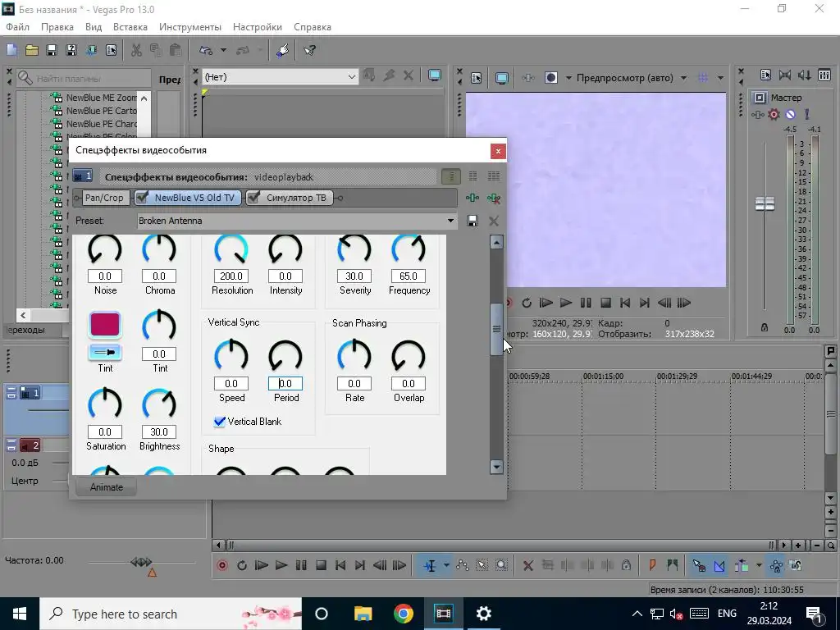The width and height of the screenshot is (840, 630).
Task: Open the Preset dropdown showing Broken Antenna
Action: pyautogui.click(x=450, y=221)
